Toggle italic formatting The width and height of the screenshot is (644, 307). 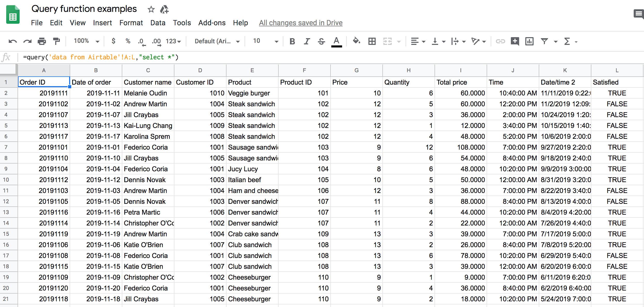tap(307, 41)
